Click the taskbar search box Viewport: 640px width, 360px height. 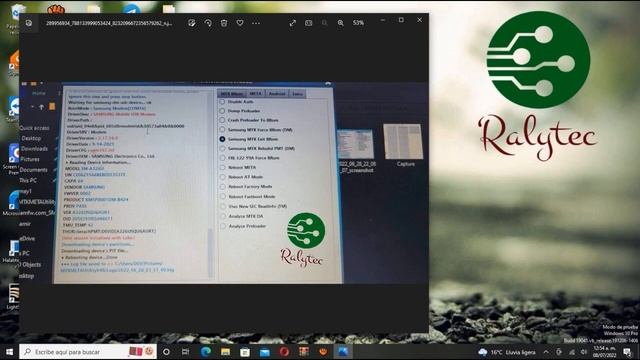point(88,351)
